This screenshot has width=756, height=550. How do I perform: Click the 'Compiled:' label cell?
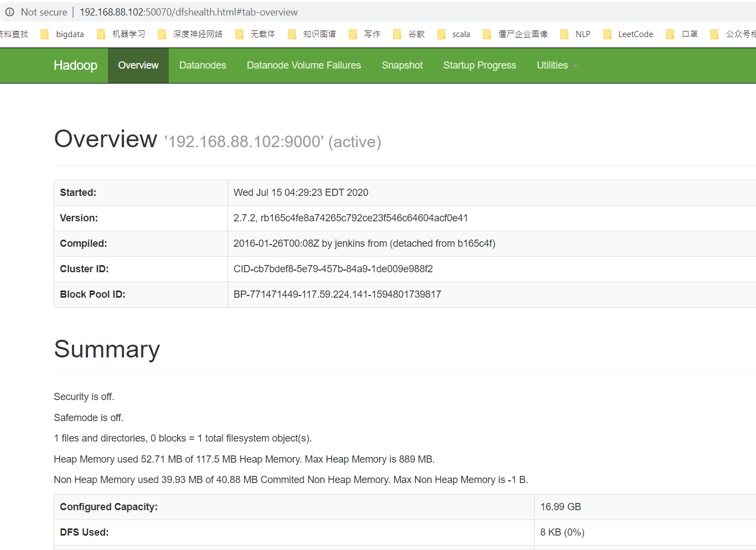tap(141, 243)
